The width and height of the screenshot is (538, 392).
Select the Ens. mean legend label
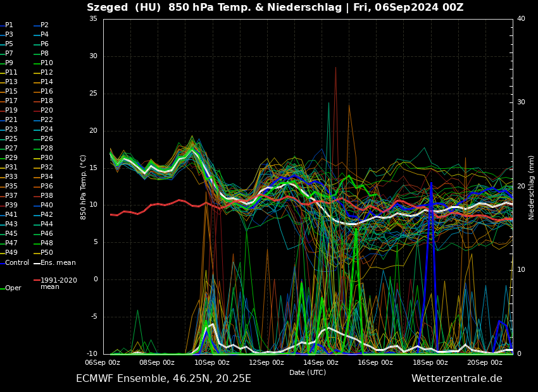58,263
